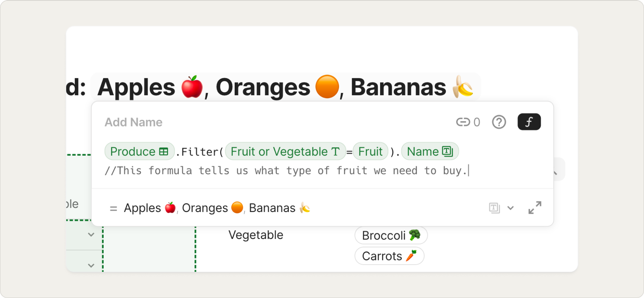Select the Fruit value chip in formula
Screen dimensions: 644x298
point(370,152)
